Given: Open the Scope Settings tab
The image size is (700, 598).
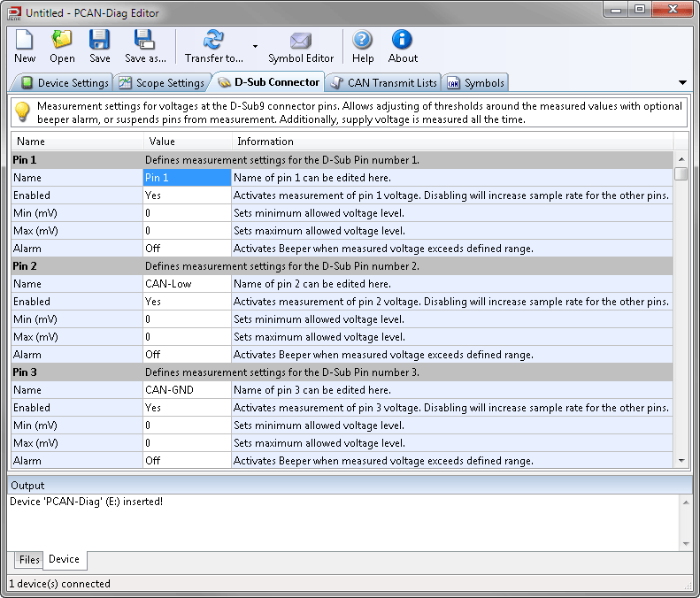Looking at the screenshot, I should [x=161, y=83].
